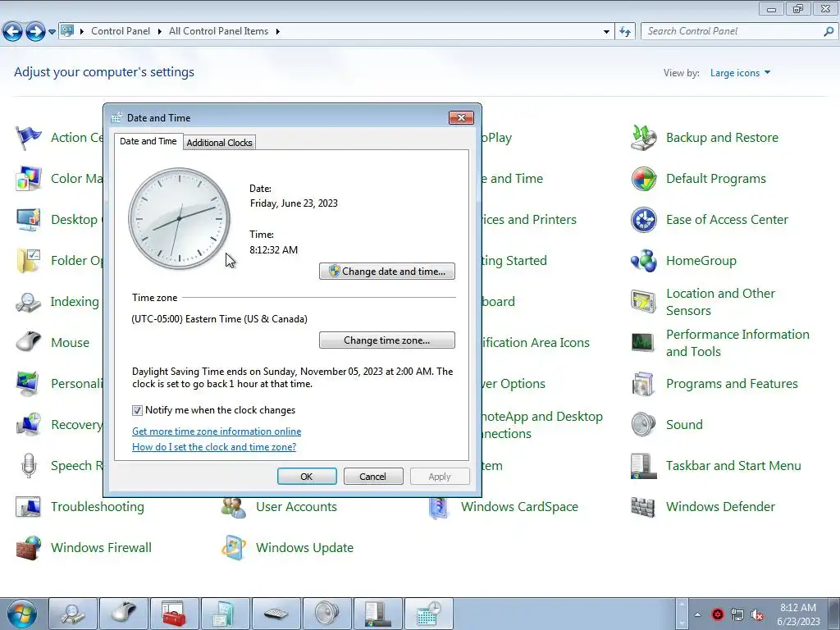Screen dimensions: 840x630
Task: Uncheck Notify me when the clock changes
Action: point(137,410)
